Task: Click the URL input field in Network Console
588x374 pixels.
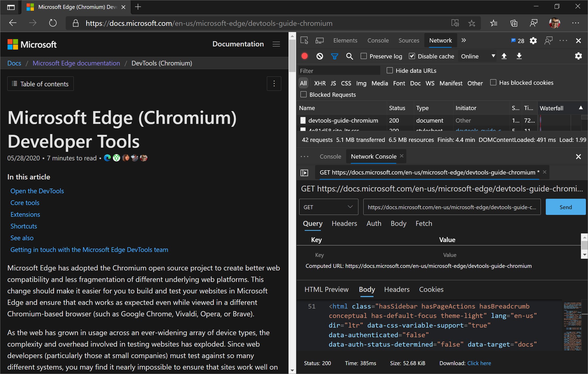Action: point(452,207)
